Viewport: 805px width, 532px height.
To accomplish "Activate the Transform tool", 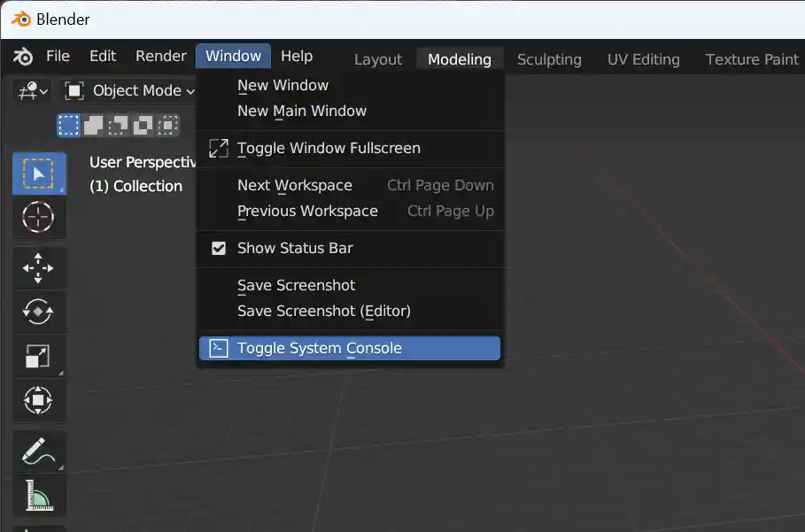I will click(x=39, y=400).
